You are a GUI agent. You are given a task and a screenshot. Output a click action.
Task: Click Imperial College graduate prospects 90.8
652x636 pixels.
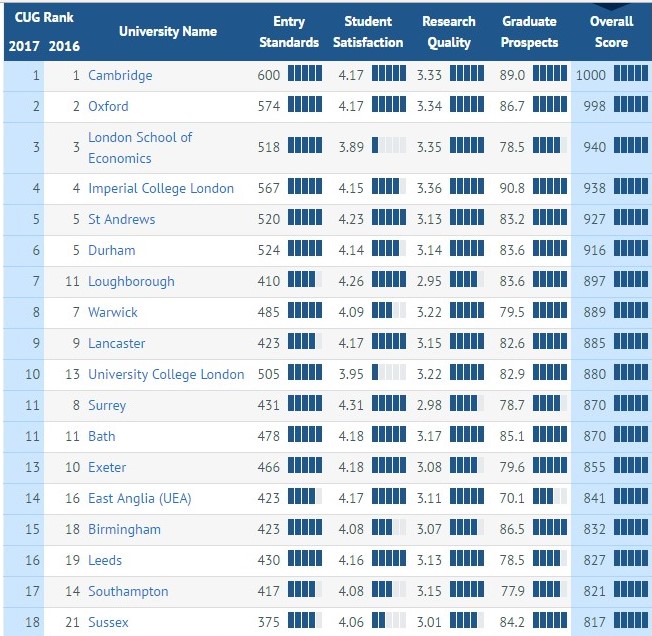click(x=512, y=188)
